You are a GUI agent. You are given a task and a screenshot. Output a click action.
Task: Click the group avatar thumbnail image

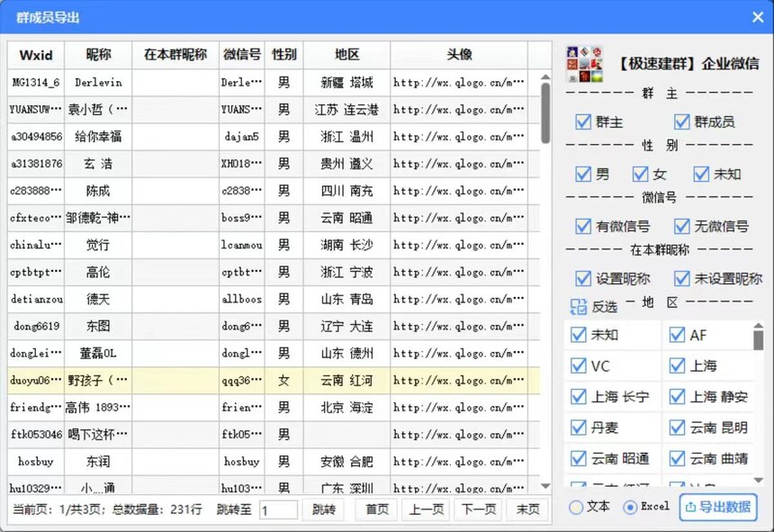click(x=584, y=64)
